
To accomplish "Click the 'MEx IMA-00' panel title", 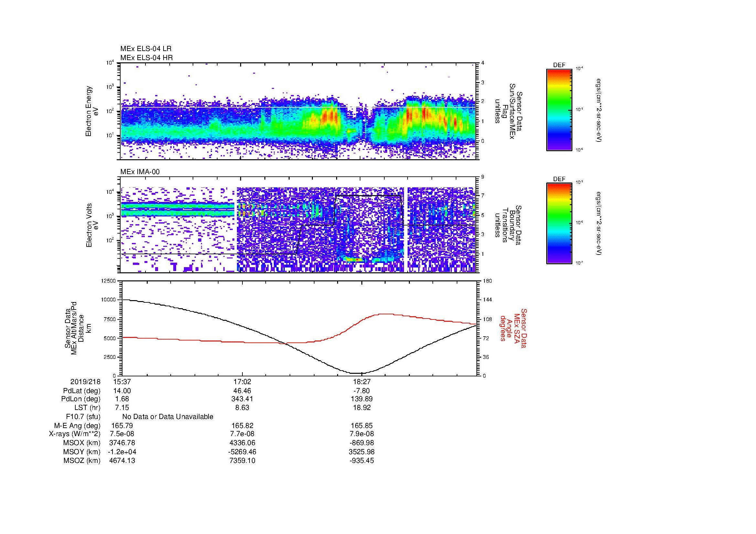I will coord(140,172).
